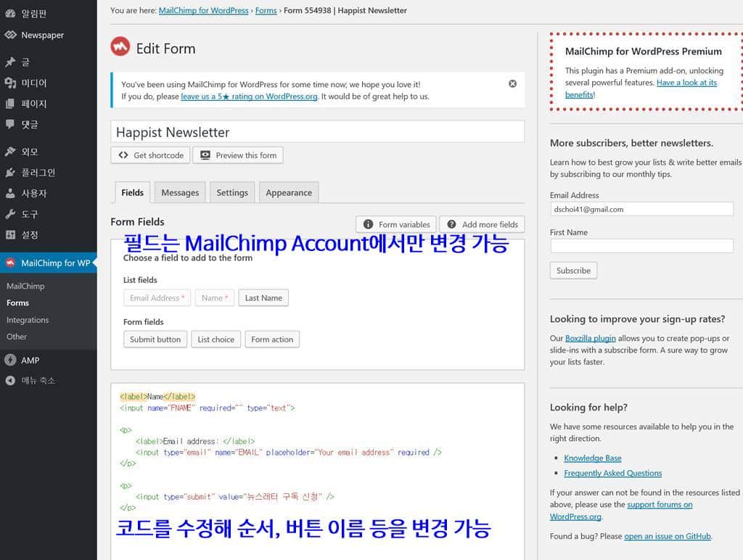Click the Happist Newsletter title field

pos(317,131)
